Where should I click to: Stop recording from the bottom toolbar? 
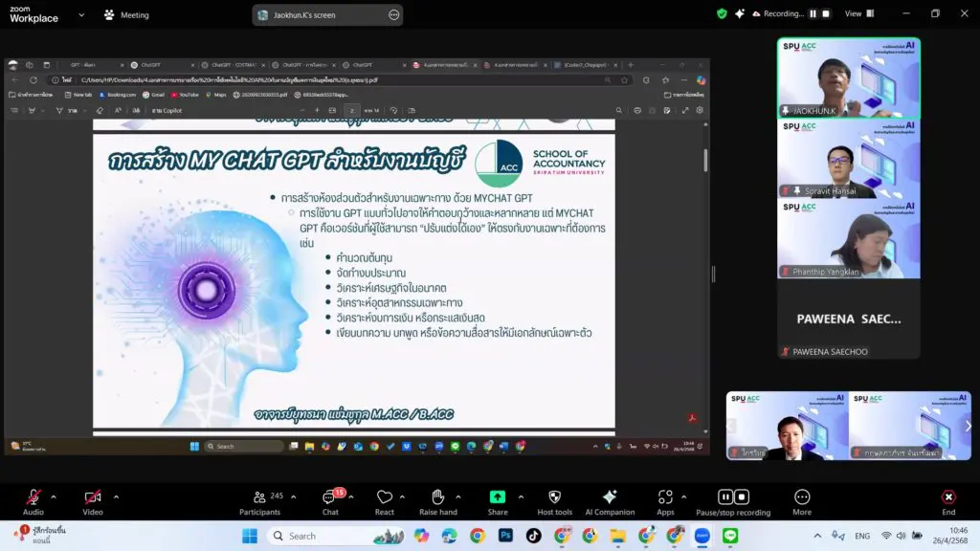742,496
